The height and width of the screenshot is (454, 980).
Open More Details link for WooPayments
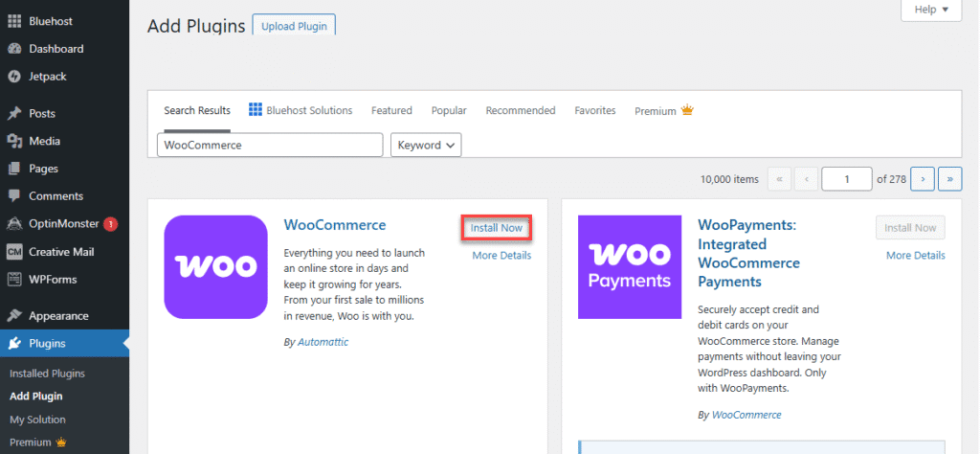(915, 256)
